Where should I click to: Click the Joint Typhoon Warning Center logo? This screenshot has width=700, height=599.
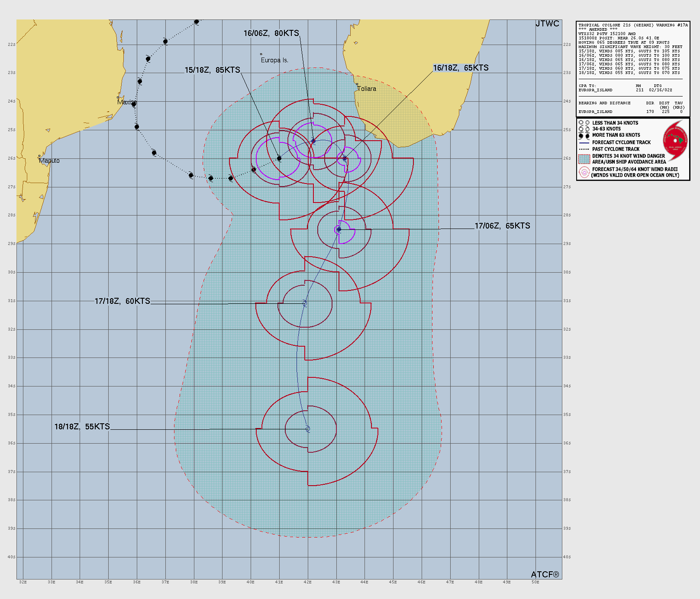tap(675, 140)
